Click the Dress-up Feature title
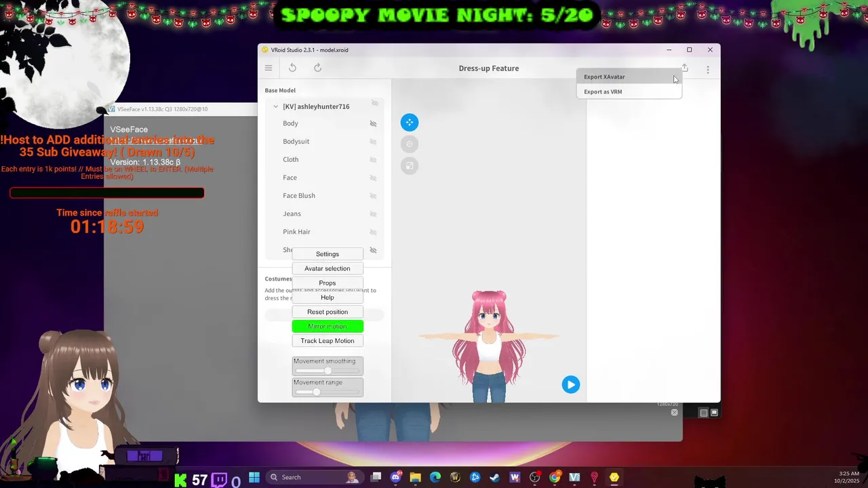 coord(489,68)
